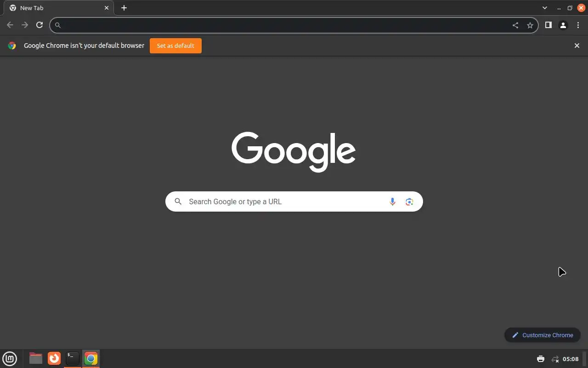Start voice search with microphone
The width and height of the screenshot is (588, 368).
pyautogui.click(x=392, y=201)
